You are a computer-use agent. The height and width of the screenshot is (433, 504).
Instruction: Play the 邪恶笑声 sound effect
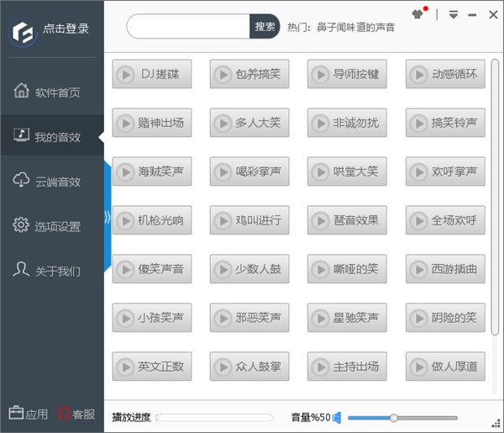point(249,318)
